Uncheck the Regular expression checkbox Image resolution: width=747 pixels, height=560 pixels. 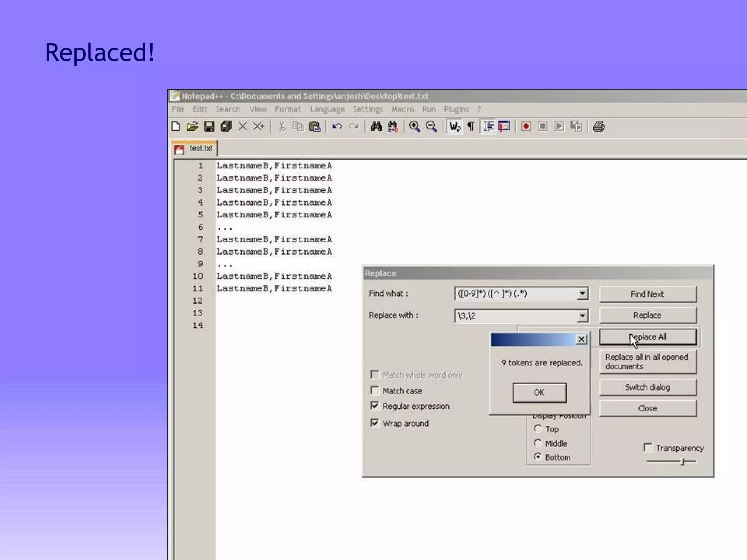tap(375, 406)
